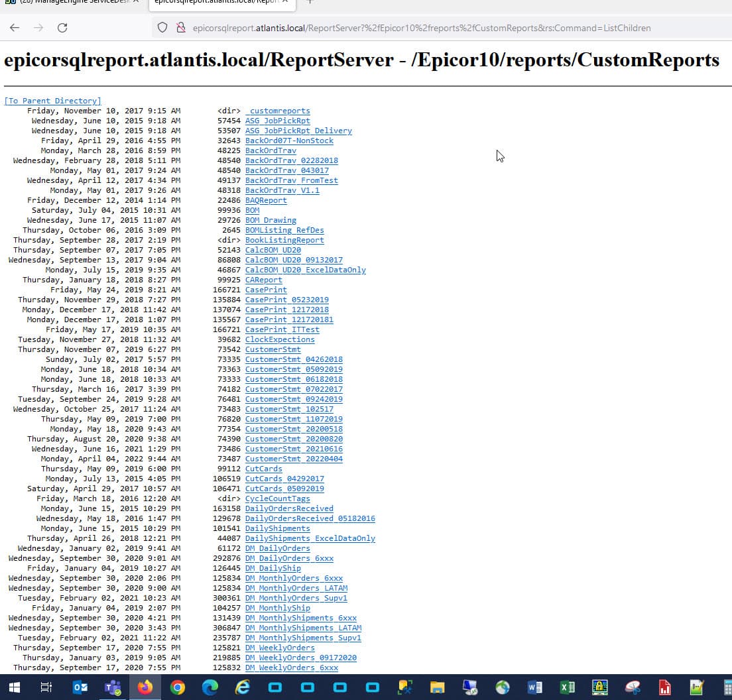Screen dimensions: 732x700
Task: Click the file size 292876
Action: pos(227,558)
